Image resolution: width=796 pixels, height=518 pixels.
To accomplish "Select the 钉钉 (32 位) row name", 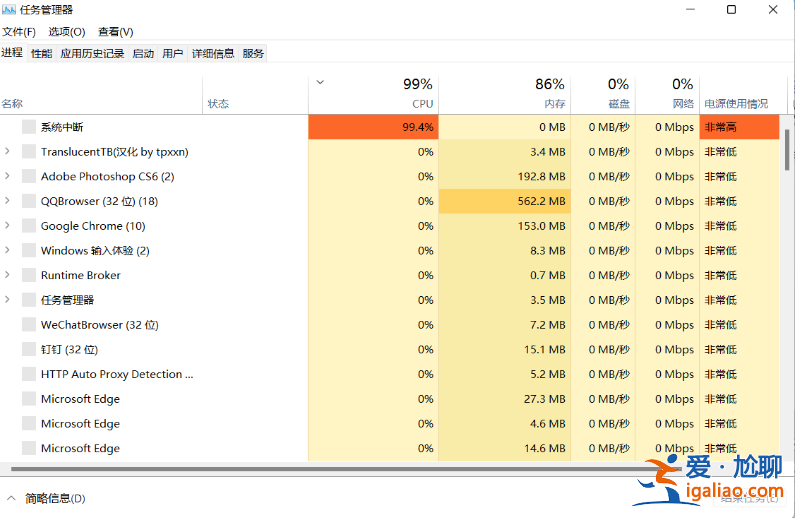I will [69, 349].
